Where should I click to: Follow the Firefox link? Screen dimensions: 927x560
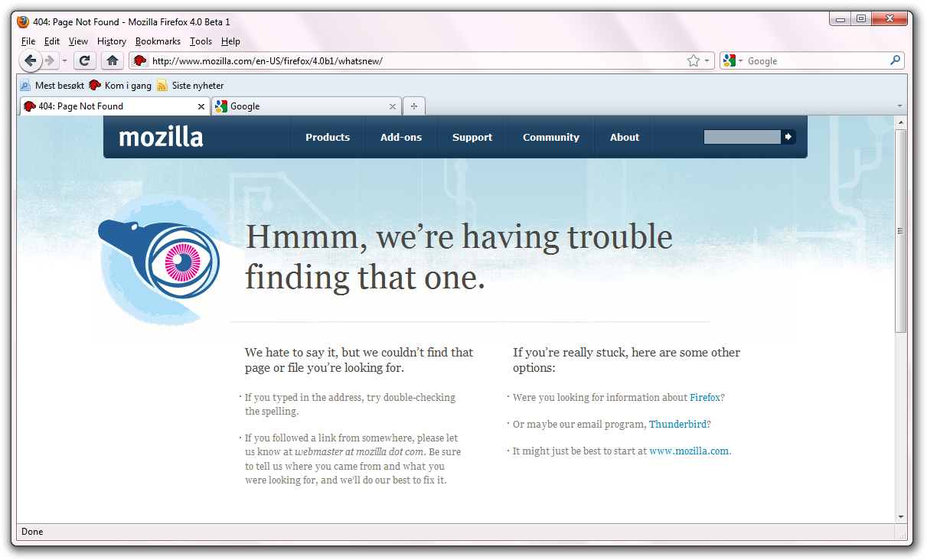click(705, 398)
